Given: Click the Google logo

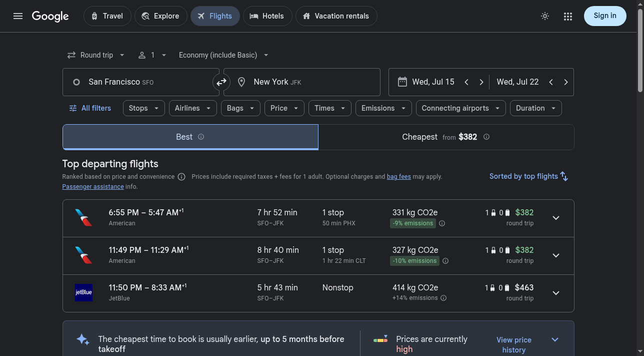Looking at the screenshot, I should pos(50,16).
